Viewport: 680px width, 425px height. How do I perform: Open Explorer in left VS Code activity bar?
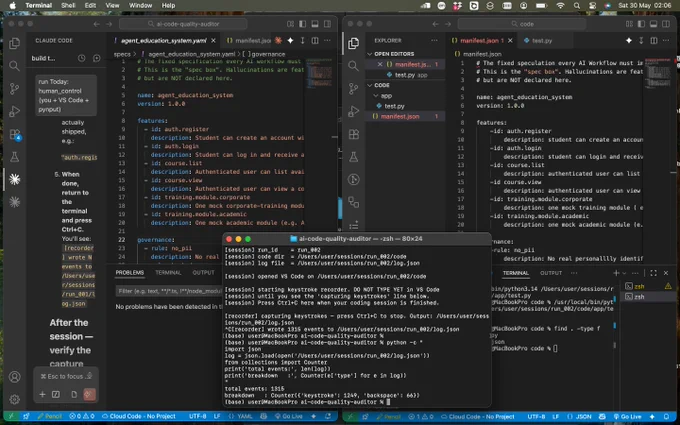[14, 43]
